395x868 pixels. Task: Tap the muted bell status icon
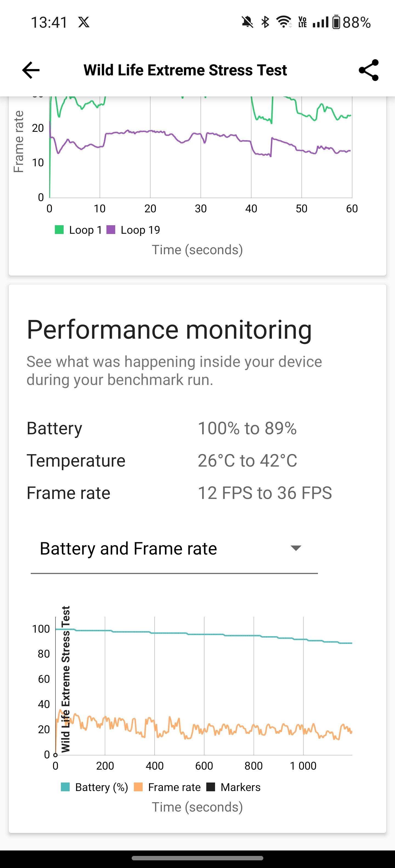247,22
